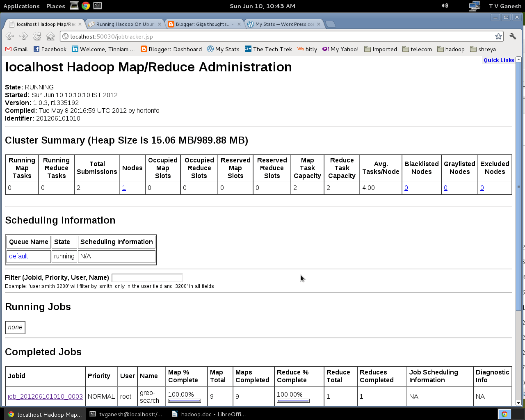Click the NORMAL priority cell
The width and height of the screenshot is (525, 420).
(x=101, y=397)
